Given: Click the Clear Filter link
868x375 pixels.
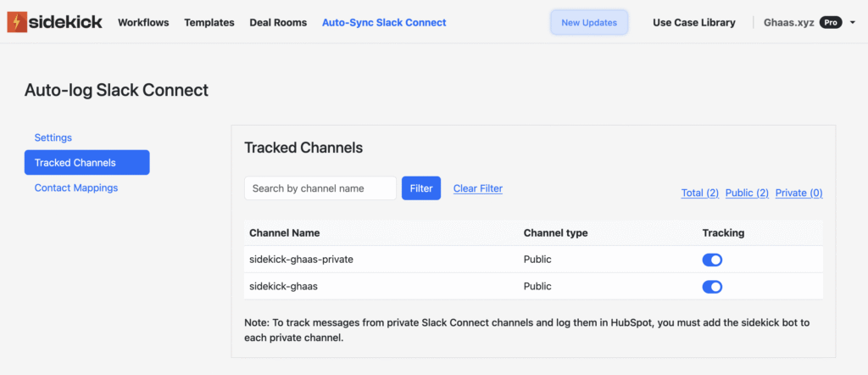Looking at the screenshot, I should pos(477,188).
